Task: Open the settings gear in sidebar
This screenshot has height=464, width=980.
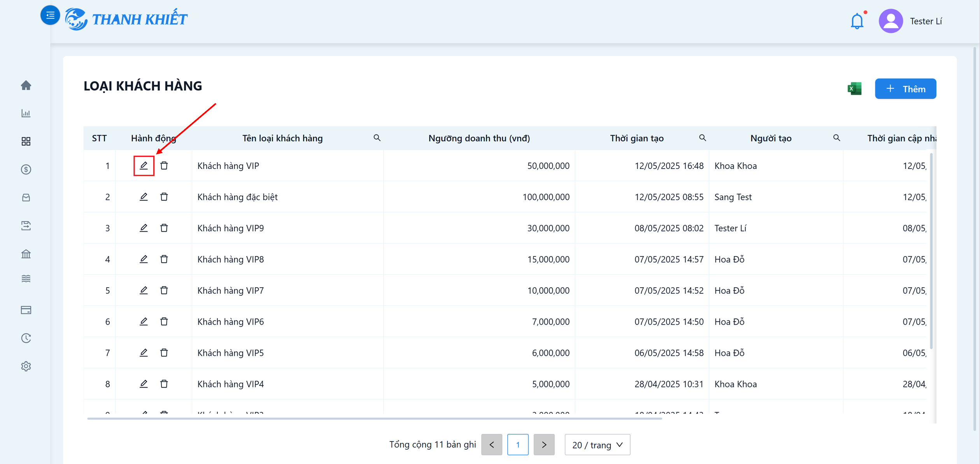Action: [26, 366]
